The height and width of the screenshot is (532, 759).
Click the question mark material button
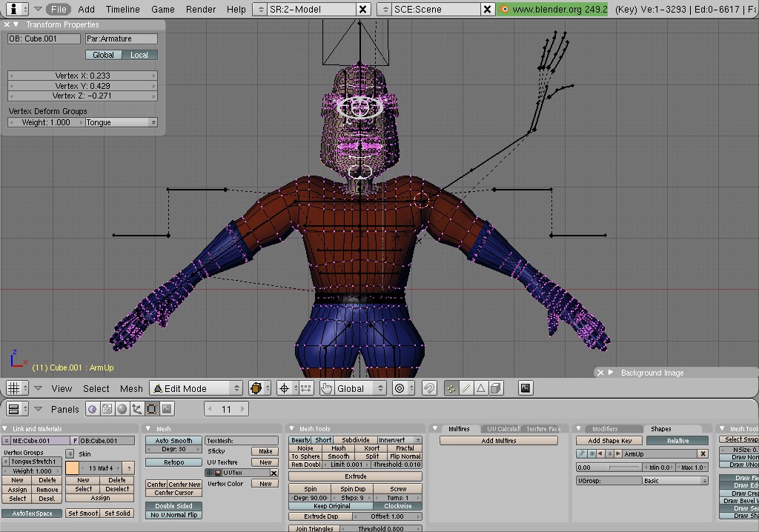[129, 468]
